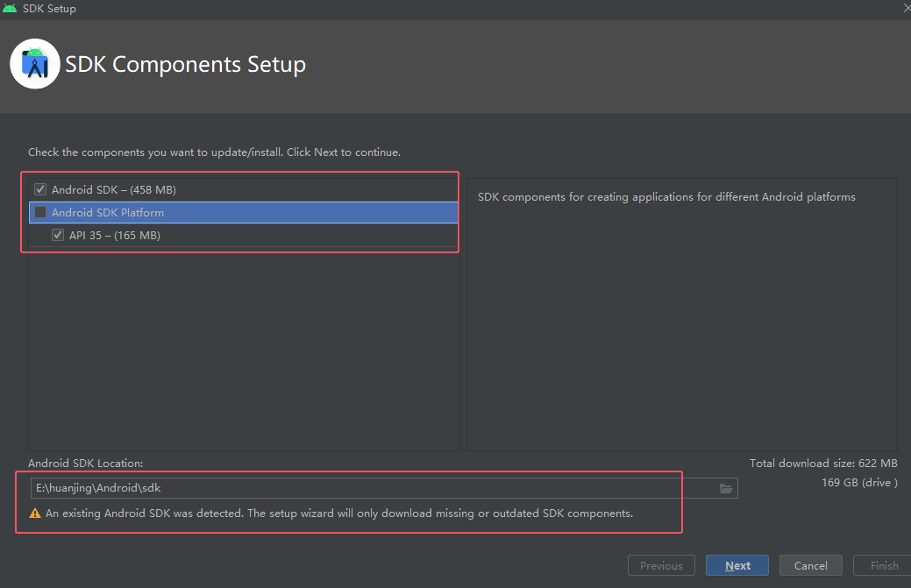This screenshot has height=588, width=911.
Task: Click the folder browse icon for SDK location
Action: click(726, 488)
